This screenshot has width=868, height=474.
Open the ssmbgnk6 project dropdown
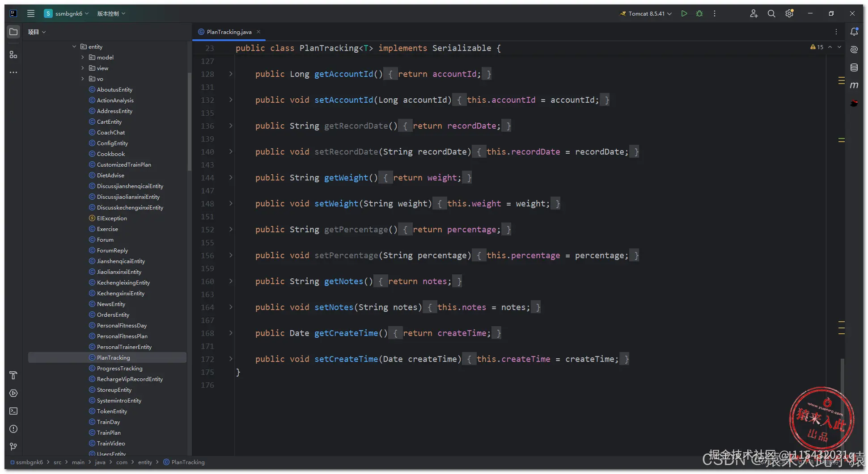(x=67, y=13)
